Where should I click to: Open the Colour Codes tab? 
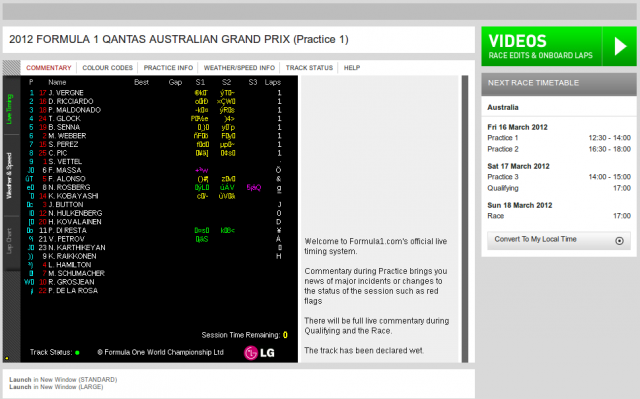click(x=107, y=68)
